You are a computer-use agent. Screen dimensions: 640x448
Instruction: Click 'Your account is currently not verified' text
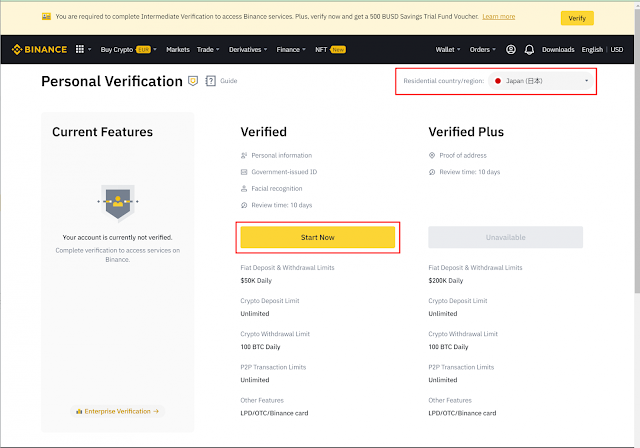coord(118,237)
